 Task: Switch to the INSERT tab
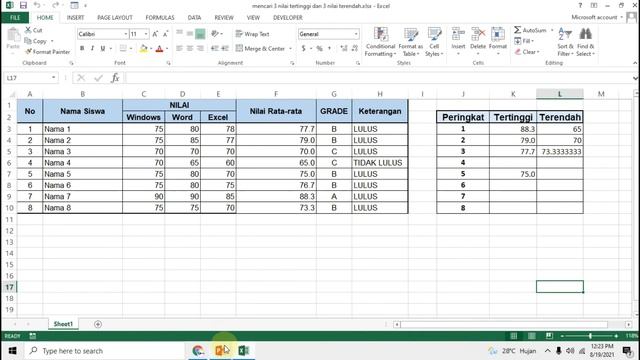76,18
